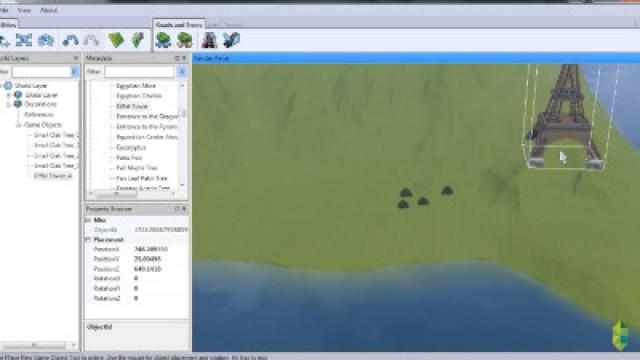Select Egyptian Mine in Metadata list
This screenshot has width=640, height=360.
[136, 86]
